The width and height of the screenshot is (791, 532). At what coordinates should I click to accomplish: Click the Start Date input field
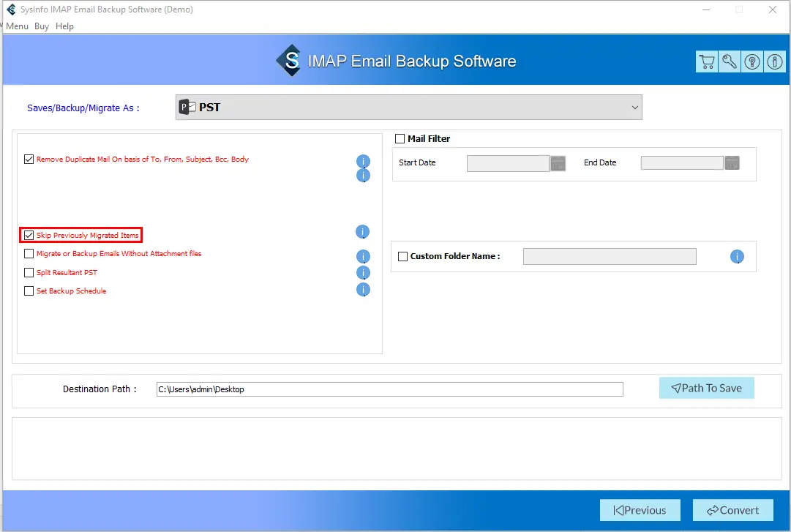pyautogui.click(x=508, y=163)
